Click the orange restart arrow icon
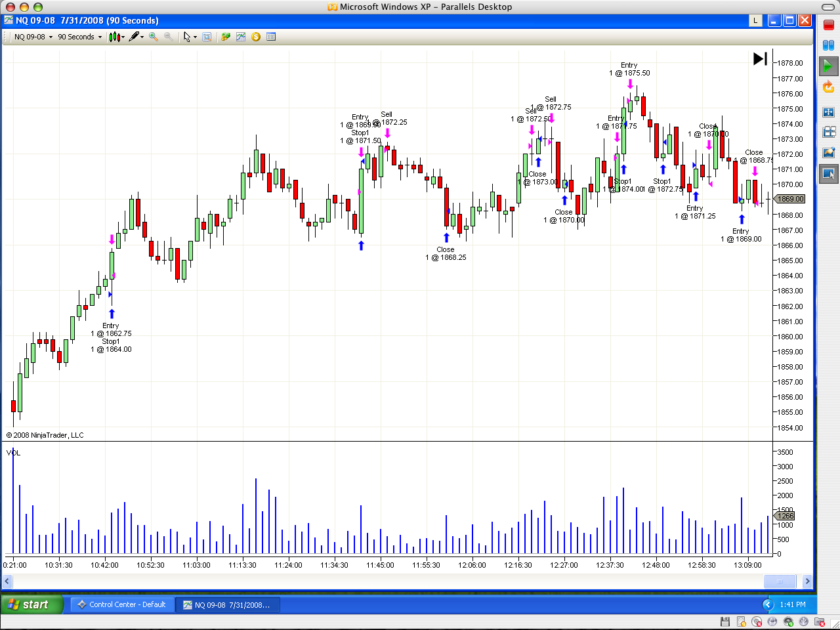840x630 pixels. (828, 87)
